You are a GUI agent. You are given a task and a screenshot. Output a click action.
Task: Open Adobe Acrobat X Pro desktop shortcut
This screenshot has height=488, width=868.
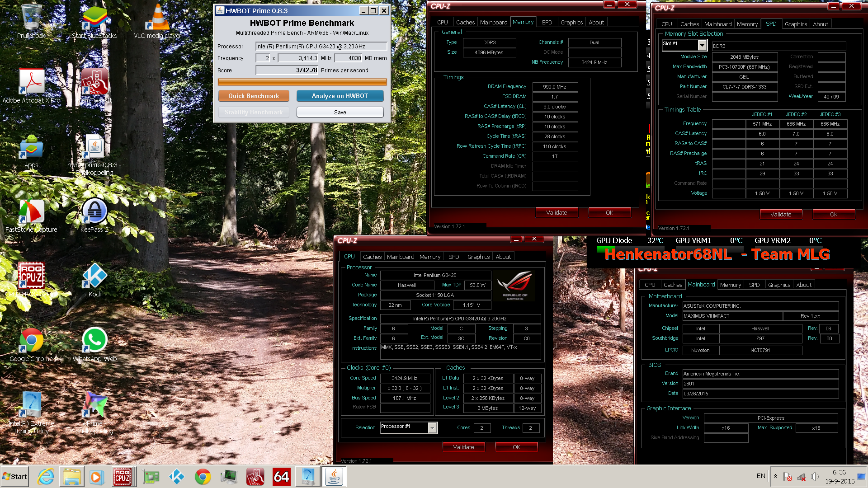(x=31, y=86)
